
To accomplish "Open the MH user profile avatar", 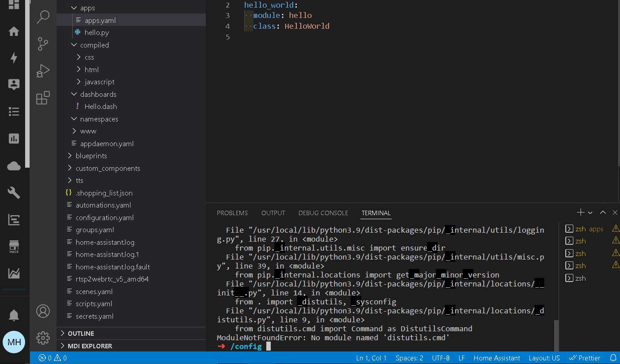I will tap(14, 342).
